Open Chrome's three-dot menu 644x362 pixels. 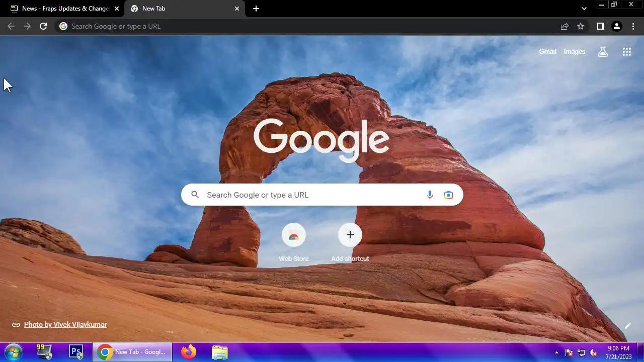click(x=633, y=26)
